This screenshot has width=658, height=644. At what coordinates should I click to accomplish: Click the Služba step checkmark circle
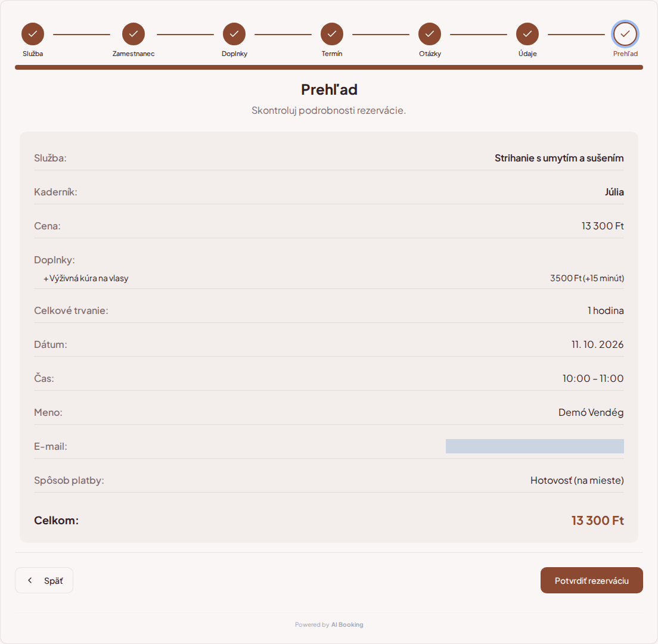[33, 34]
